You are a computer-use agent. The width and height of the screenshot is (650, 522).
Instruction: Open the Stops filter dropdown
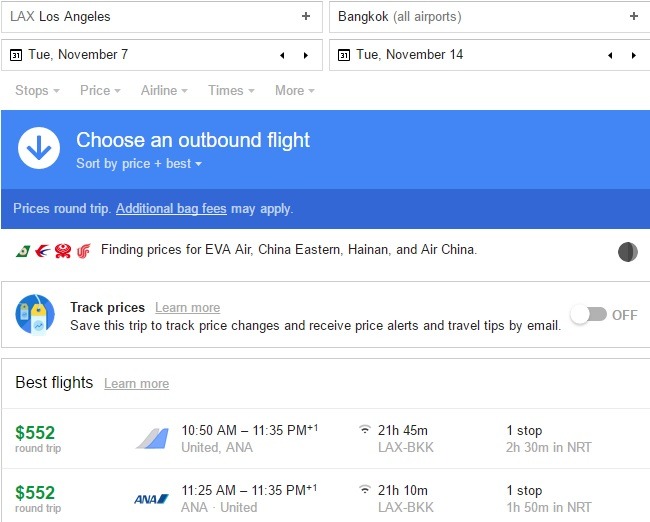[x=37, y=90]
